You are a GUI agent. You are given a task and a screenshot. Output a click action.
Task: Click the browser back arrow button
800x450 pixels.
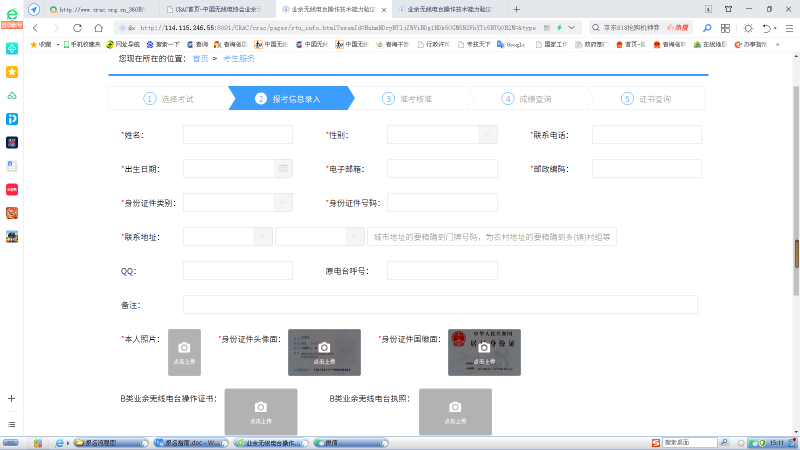pyautogui.click(x=35, y=28)
